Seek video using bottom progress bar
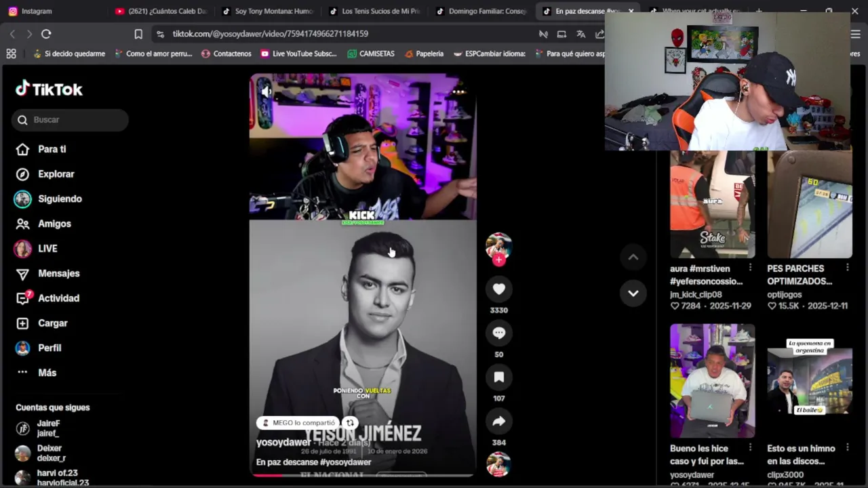This screenshot has height=488, width=868. pos(363,475)
